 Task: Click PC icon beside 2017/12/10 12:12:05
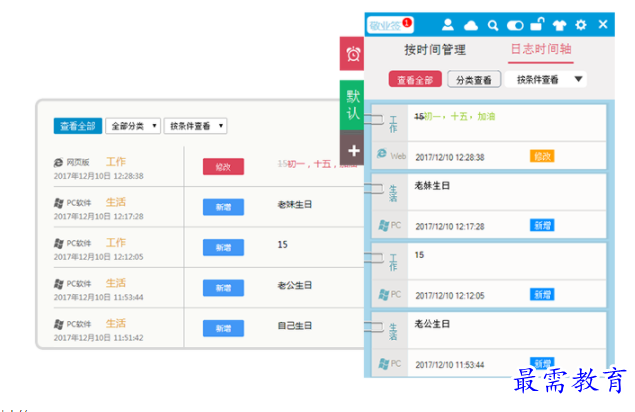[x=384, y=295]
